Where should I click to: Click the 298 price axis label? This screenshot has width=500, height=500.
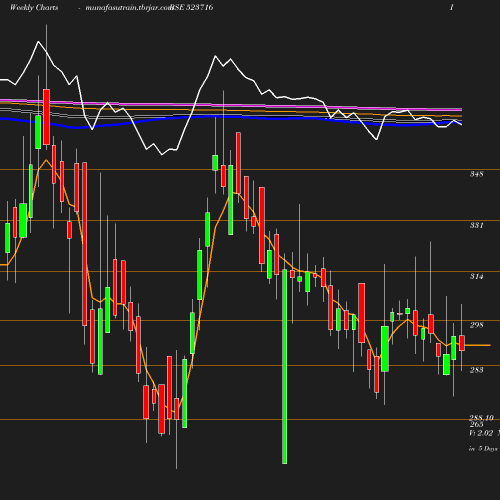pyautogui.click(x=476, y=325)
